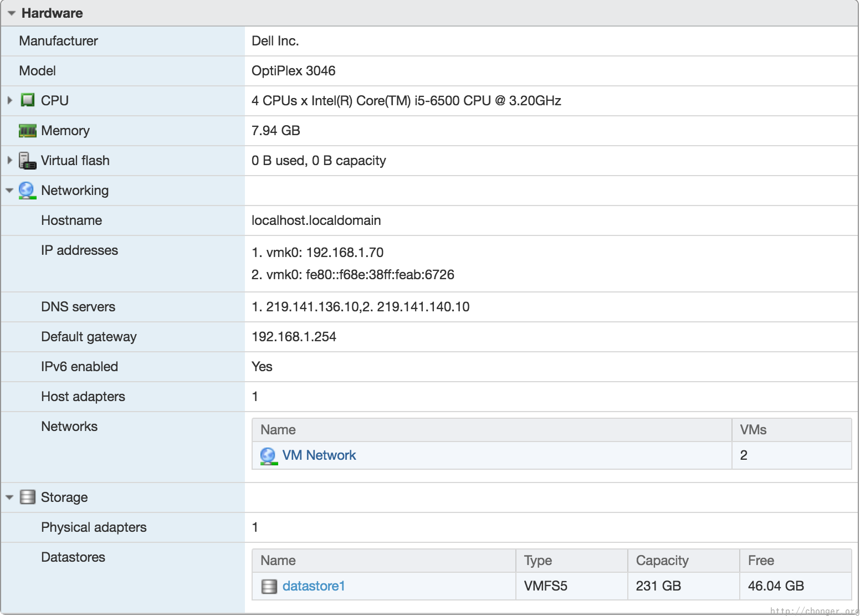Image resolution: width=860 pixels, height=616 pixels.
Task: Click the Capacity column header
Action: (x=662, y=561)
